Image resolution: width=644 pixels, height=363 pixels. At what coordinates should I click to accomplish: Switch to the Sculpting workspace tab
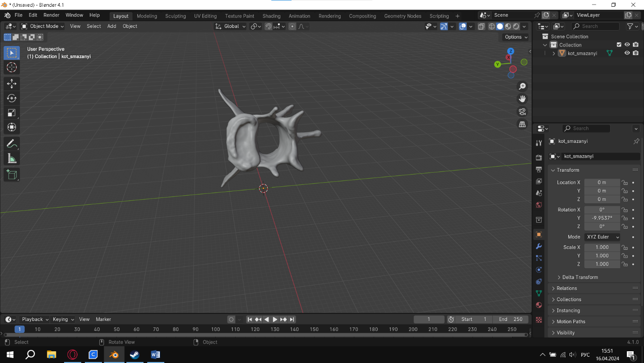tap(175, 16)
